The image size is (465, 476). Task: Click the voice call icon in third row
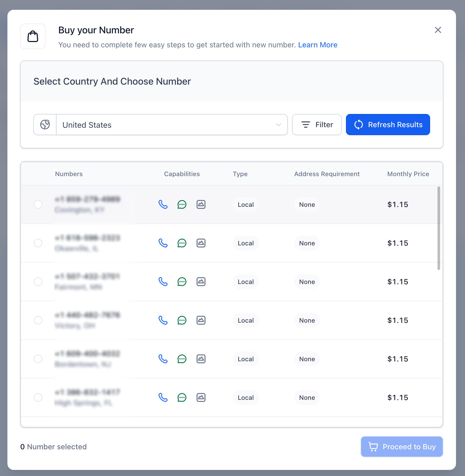pyautogui.click(x=163, y=282)
